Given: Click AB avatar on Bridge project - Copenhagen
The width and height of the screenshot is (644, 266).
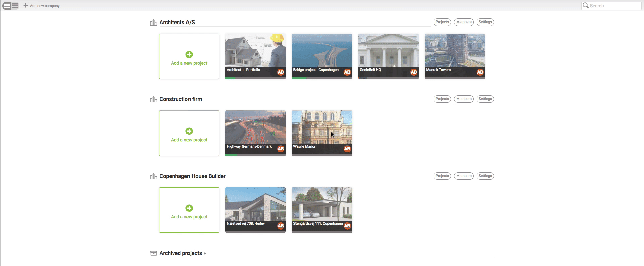Looking at the screenshot, I should [x=347, y=72].
